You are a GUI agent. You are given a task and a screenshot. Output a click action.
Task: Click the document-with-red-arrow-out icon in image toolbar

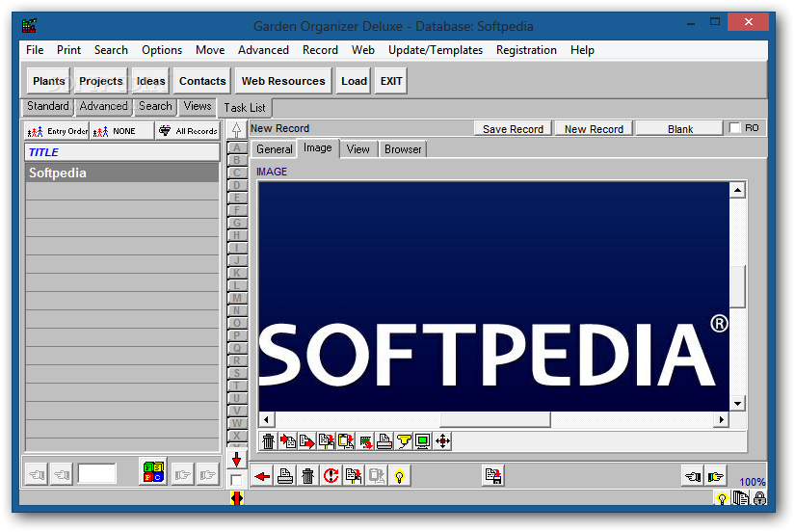pyautogui.click(x=307, y=441)
